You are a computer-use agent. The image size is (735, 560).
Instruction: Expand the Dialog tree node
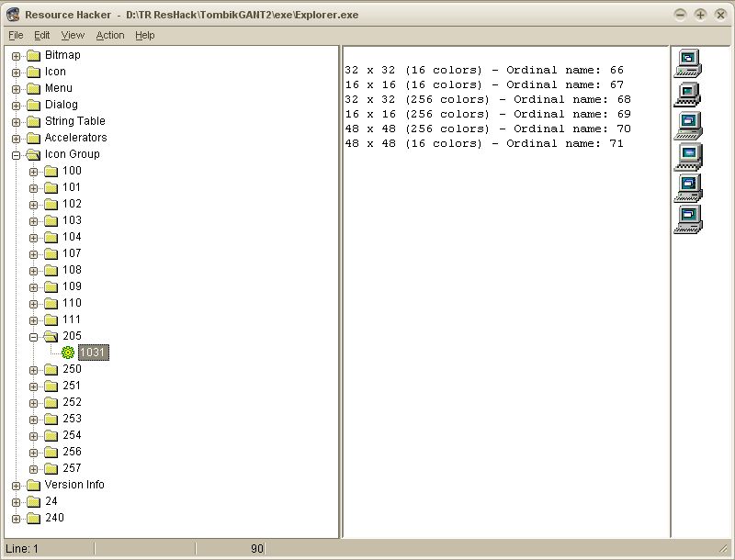(17, 105)
